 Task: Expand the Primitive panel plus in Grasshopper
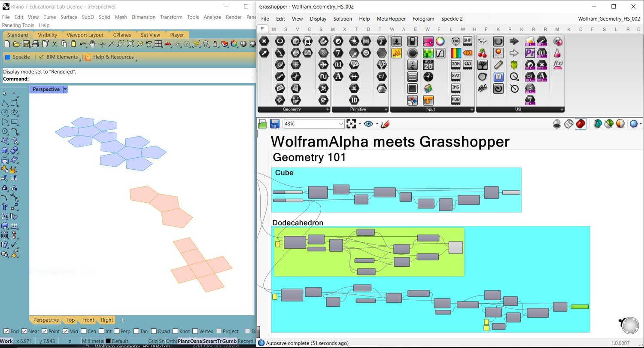(x=385, y=110)
